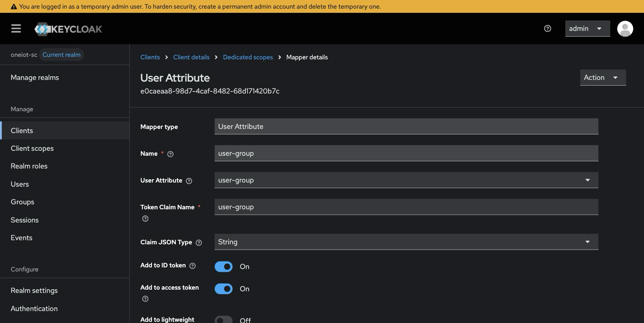Click the Current realm badge
The image size is (644, 323).
point(61,55)
